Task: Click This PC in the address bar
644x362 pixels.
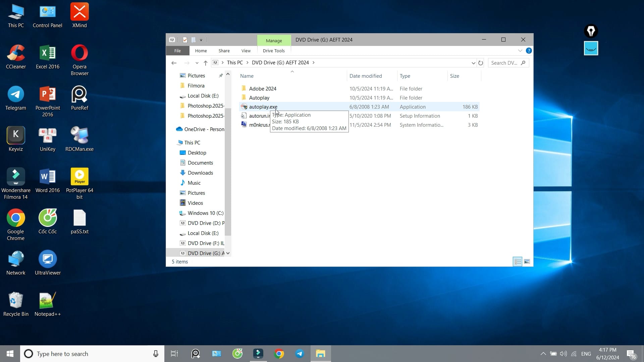Action: pyautogui.click(x=235, y=63)
